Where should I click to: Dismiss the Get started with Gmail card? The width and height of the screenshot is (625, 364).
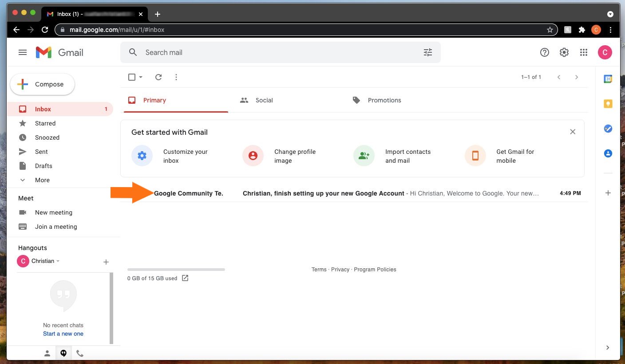(573, 132)
